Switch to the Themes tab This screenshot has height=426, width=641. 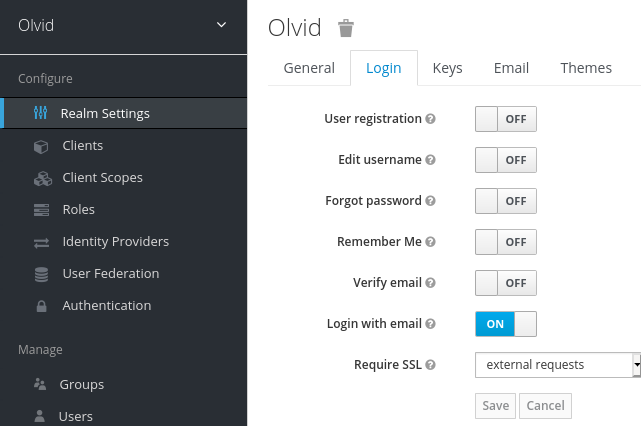pyautogui.click(x=586, y=68)
